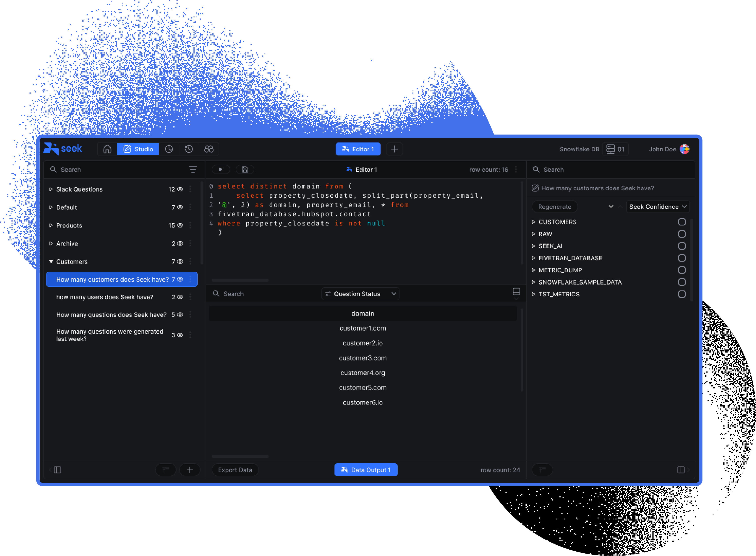Toggle visibility eye for Slack Questions
756x556 pixels.
click(180, 189)
